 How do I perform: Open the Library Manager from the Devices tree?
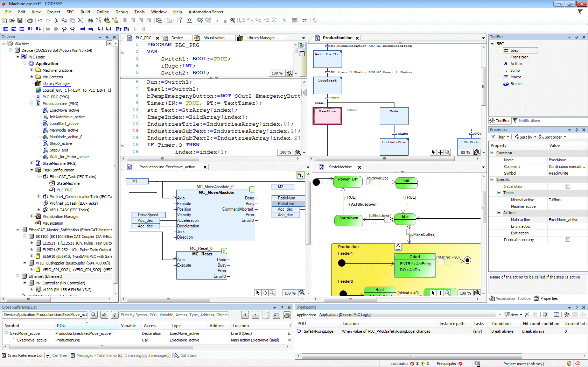(56, 83)
